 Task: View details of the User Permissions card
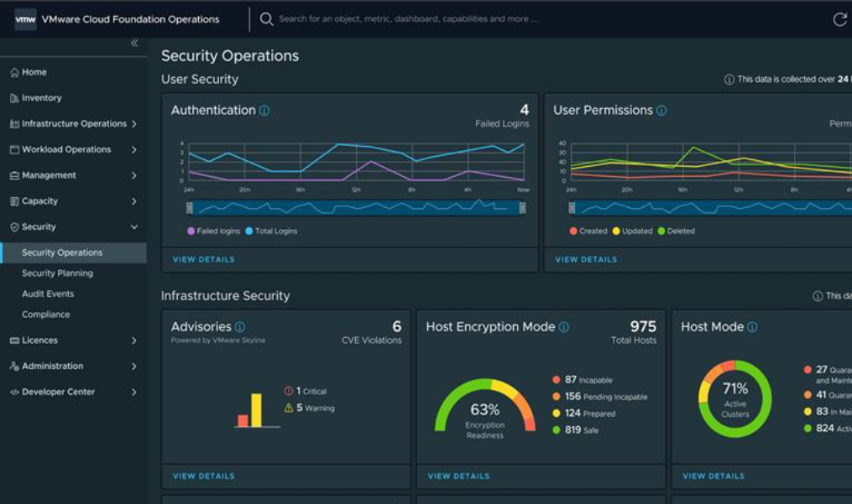tap(586, 260)
